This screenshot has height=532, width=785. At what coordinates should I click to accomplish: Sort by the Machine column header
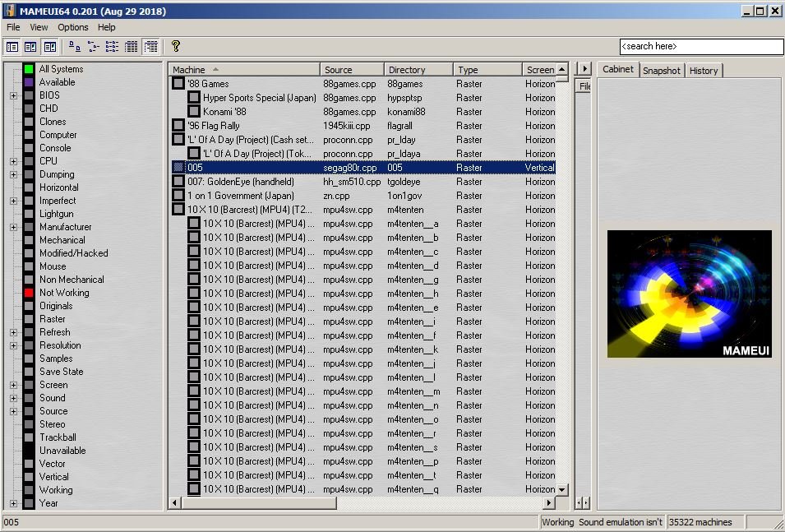pyautogui.click(x=244, y=70)
